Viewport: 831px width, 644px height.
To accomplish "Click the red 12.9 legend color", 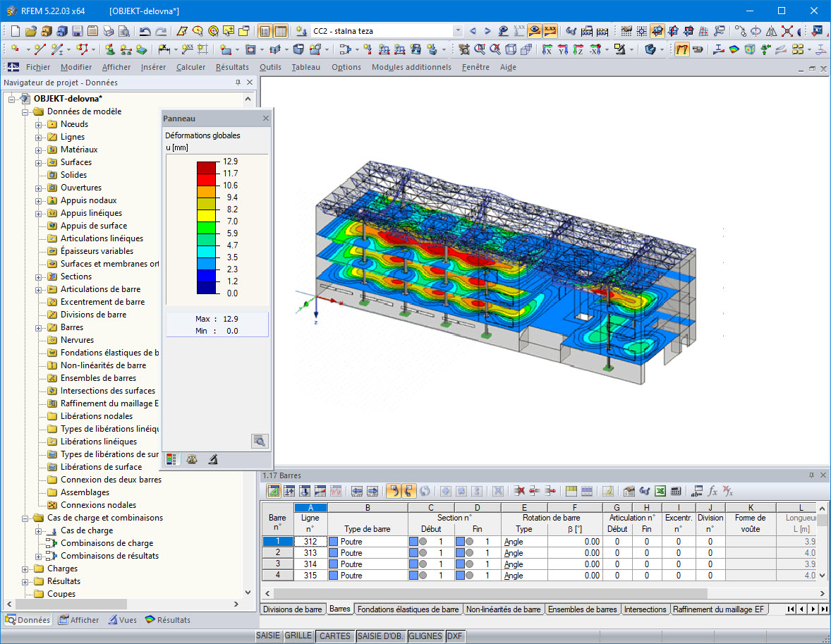I will tap(206, 167).
